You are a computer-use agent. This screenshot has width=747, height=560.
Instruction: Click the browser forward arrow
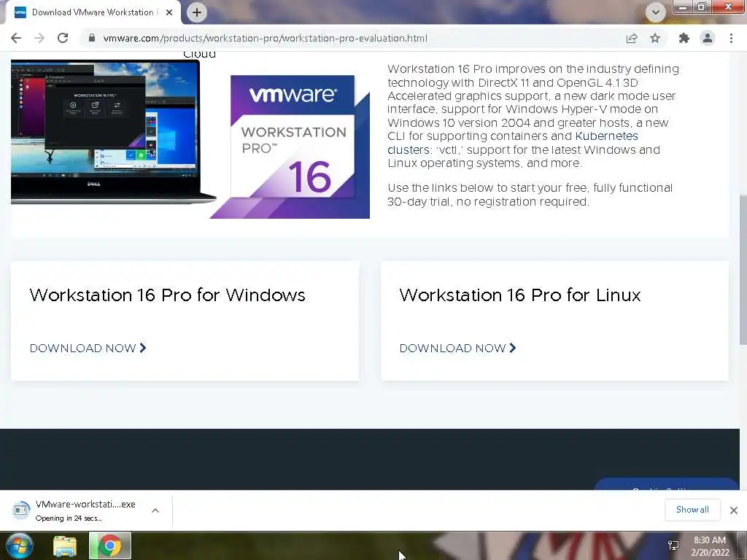pyautogui.click(x=39, y=38)
